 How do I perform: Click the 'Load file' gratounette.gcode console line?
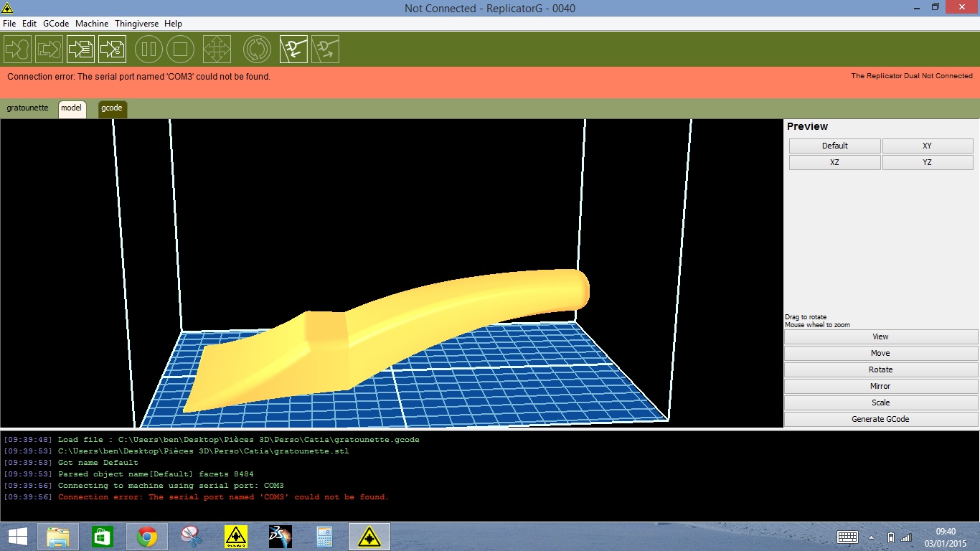[x=212, y=440]
